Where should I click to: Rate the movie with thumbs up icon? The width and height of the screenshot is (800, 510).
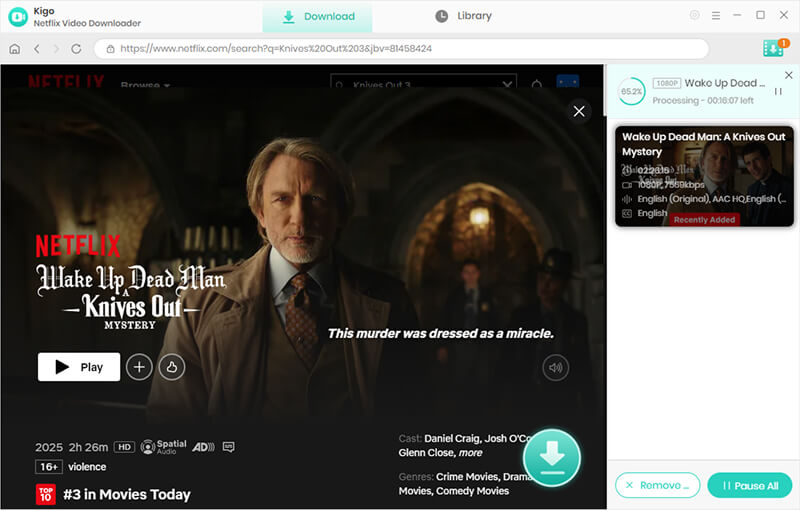pyautogui.click(x=172, y=367)
